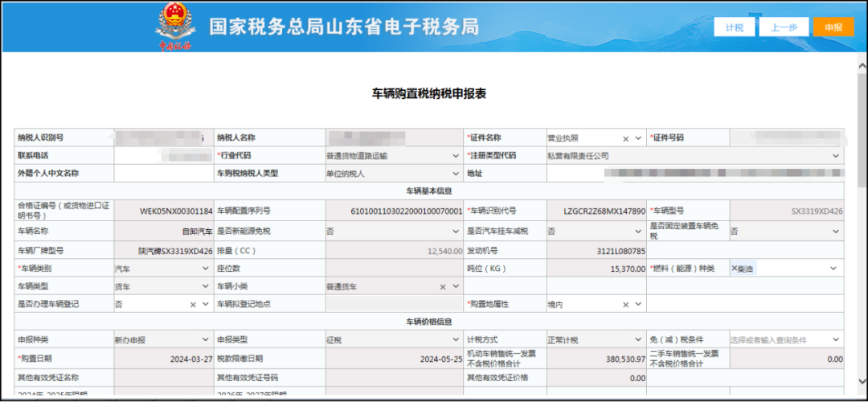Click the 外籍个人中文名称 input field
Viewport: 868px width, 402px height.
tap(163, 174)
